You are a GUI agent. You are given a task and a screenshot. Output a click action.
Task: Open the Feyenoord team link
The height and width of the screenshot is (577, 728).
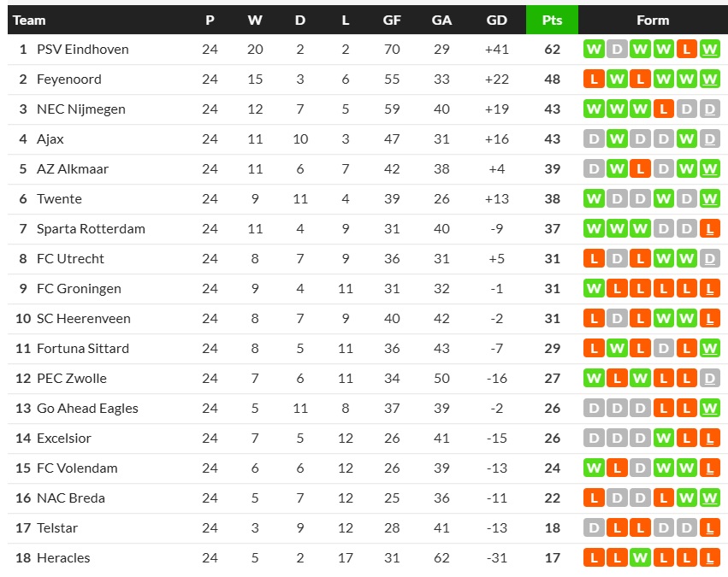pyautogui.click(x=69, y=79)
